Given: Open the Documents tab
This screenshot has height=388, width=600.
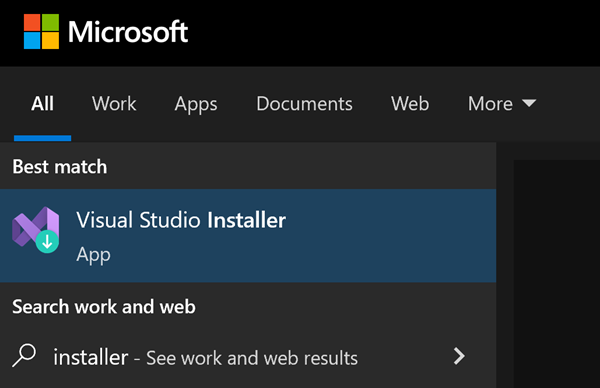Looking at the screenshot, I should [305, 104].
